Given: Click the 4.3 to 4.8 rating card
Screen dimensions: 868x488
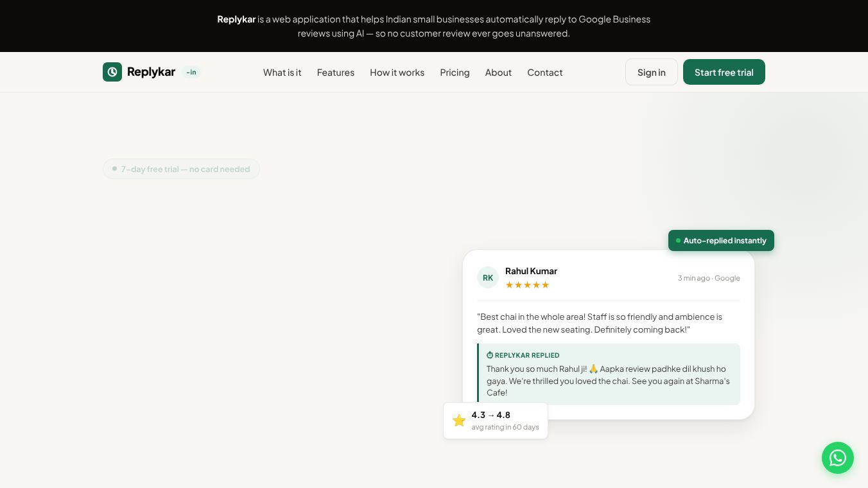Looking at the screenshot, I should point(496,421).
